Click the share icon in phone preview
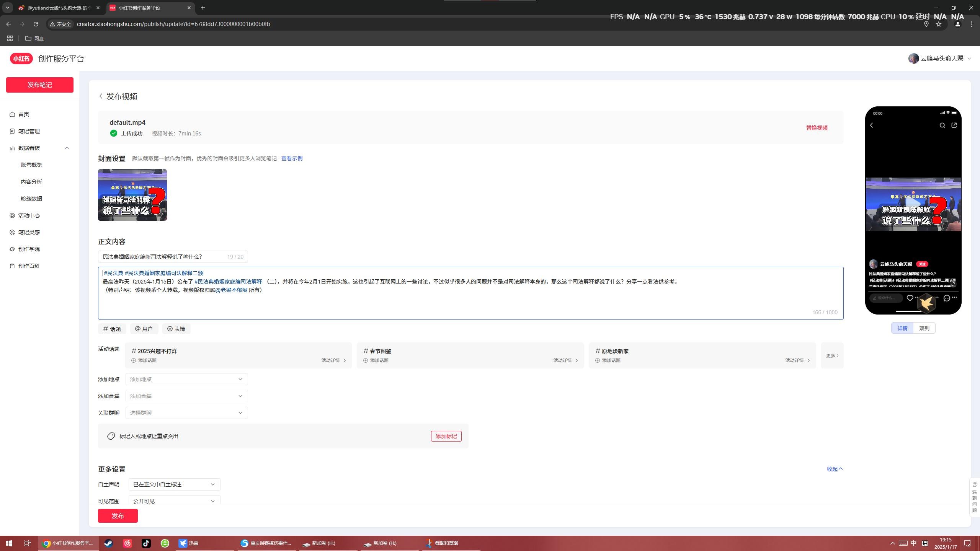This screenshot has width=980, height=551. point(954,126)
